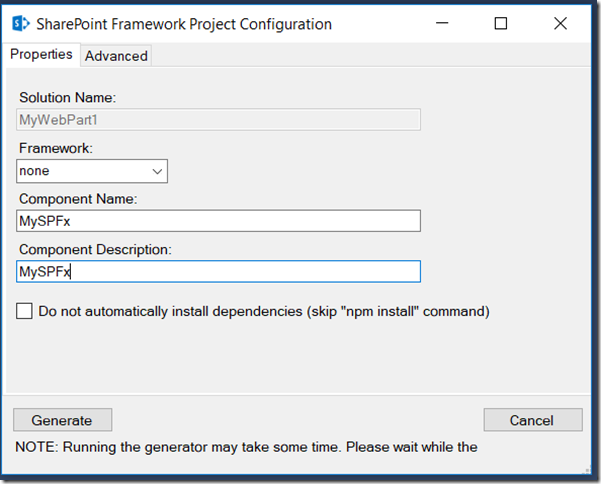Click into the Component Description text box

coord(219,271)
